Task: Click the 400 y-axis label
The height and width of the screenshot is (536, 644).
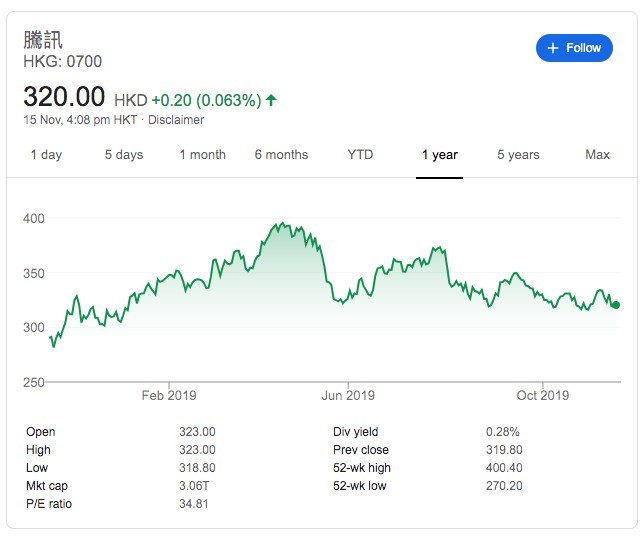Action: pos(34,219)
